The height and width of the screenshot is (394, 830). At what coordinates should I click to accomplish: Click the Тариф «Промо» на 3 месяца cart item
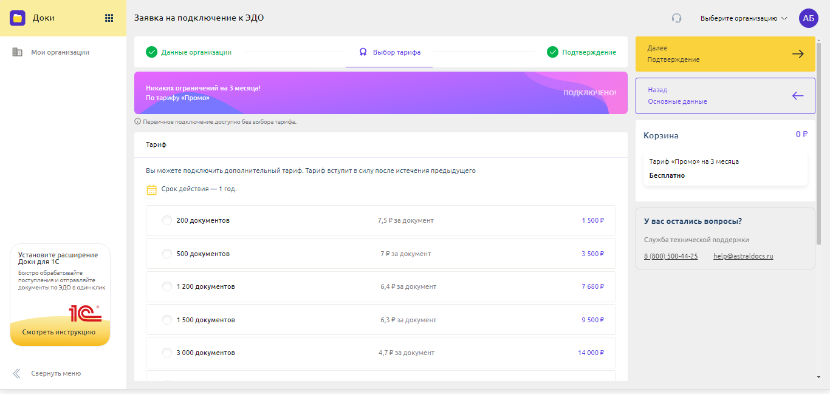[x=725, y=168]
